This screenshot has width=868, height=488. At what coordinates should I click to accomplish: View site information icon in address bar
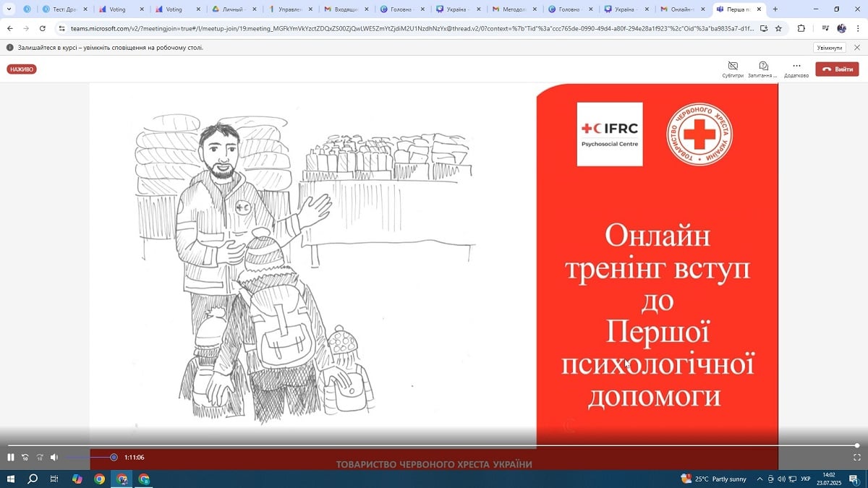coord(62,28)
